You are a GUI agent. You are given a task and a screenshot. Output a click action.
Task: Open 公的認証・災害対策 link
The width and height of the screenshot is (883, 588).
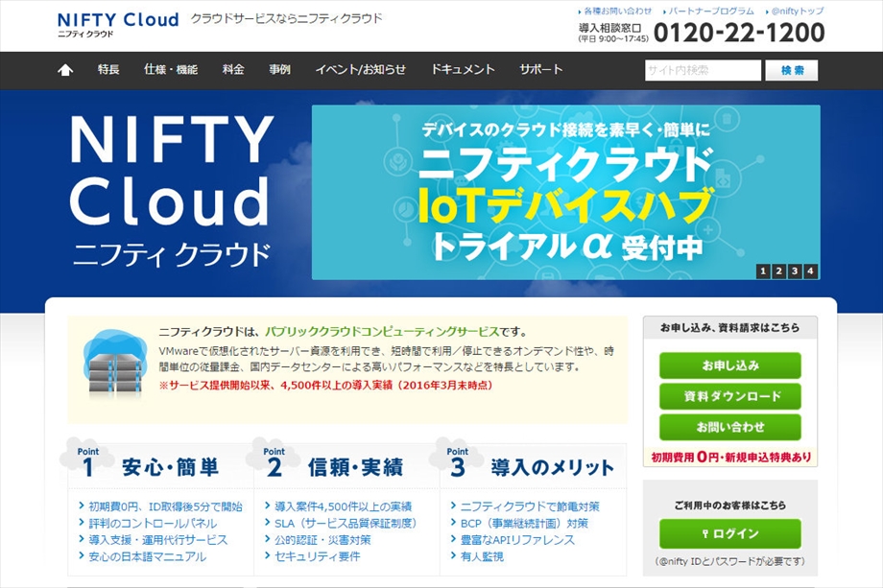click(322, 540)
